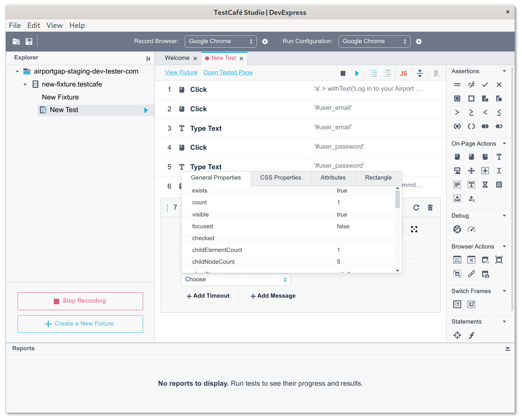Screen dimensions: 522x420
Task: Collapse the Browser Actions section
Action: tap(504, 247)
